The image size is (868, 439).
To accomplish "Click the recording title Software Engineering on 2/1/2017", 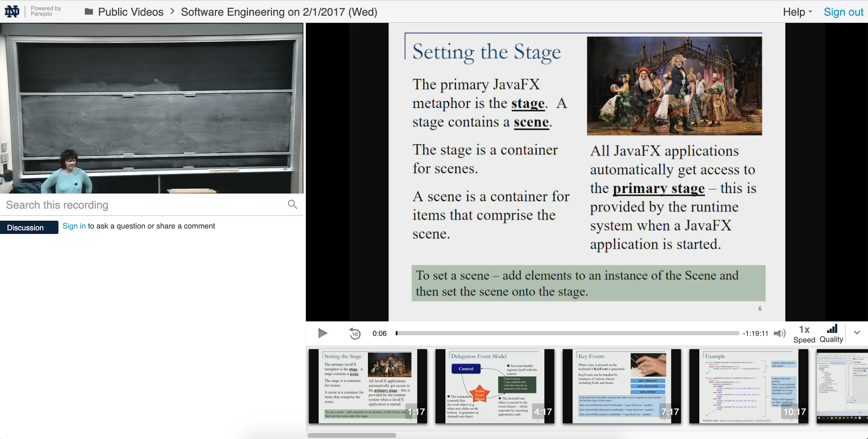I will (x=279, y=12).
